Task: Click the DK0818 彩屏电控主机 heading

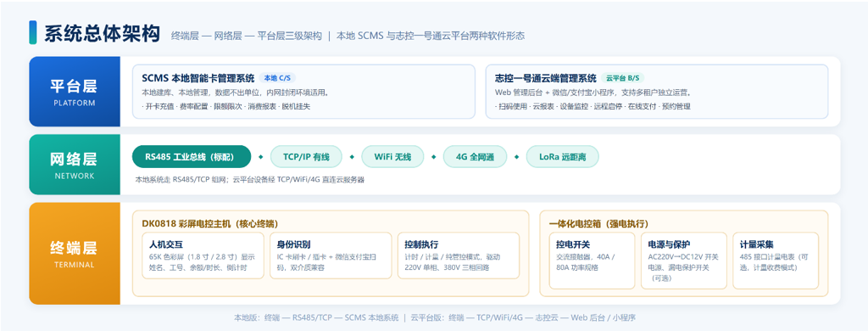Action: (x=210, y=223)
